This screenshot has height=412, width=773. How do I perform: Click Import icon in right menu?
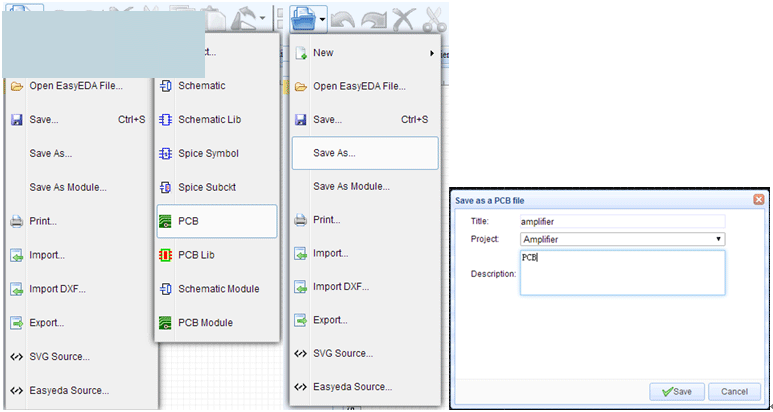tap(300, 254)
